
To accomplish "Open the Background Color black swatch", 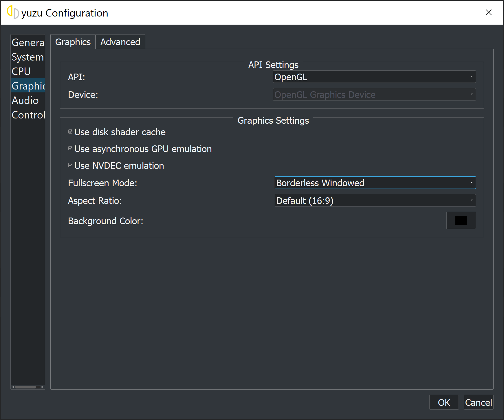I will 461,220.
